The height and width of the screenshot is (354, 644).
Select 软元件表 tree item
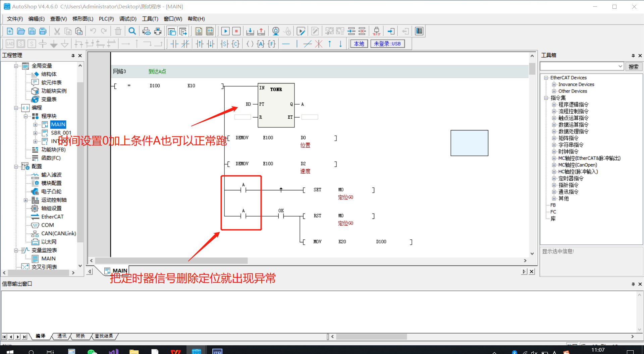(x=51, y=82)
